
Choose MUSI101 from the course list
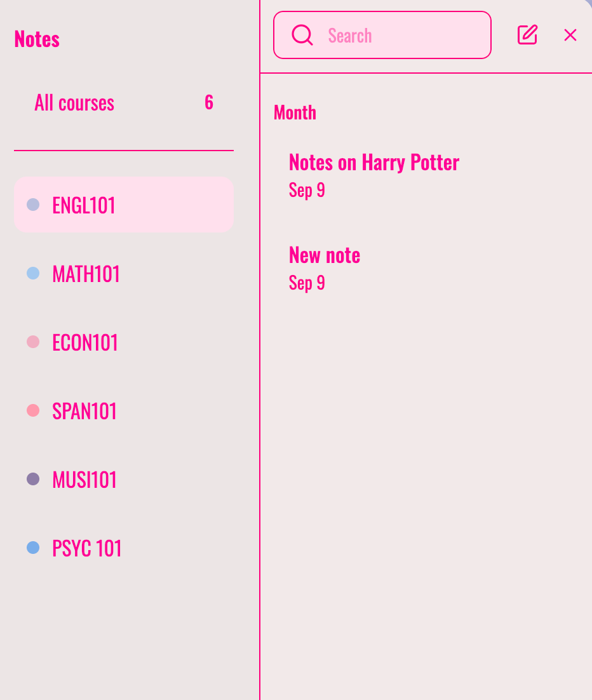124,479
